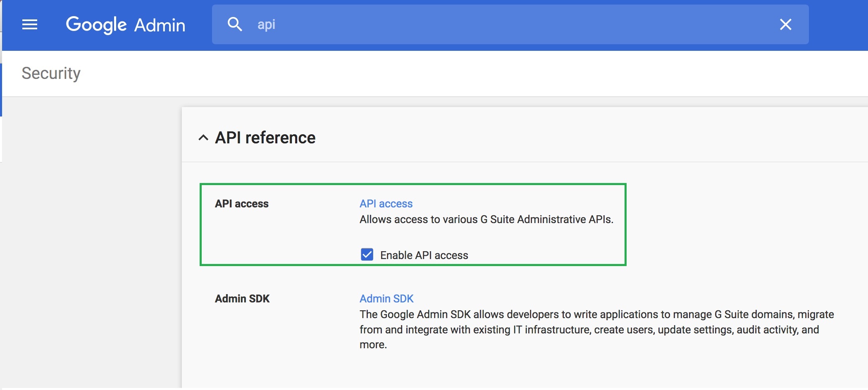
Task: Click the bold 'Admin SDK' row label
Action: 242,299
